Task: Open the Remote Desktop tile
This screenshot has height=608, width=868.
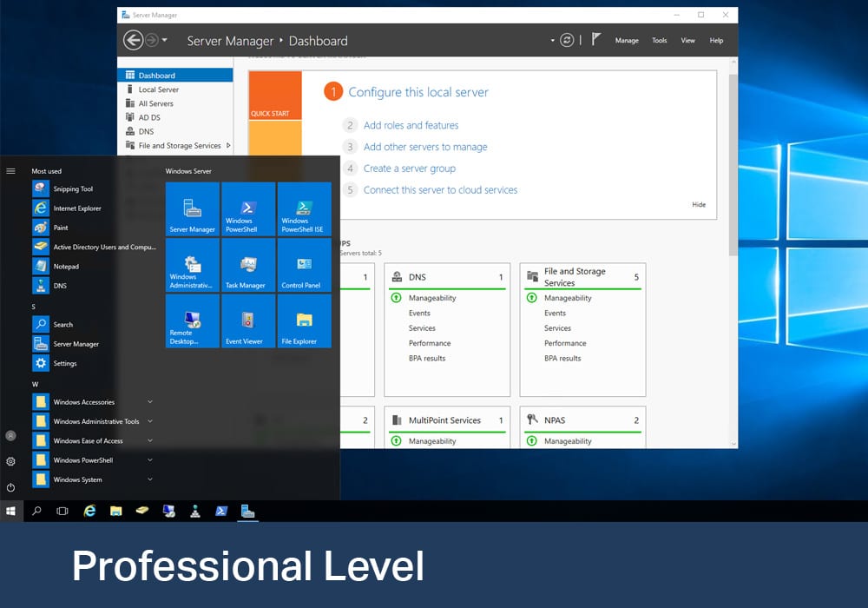Action: pyautogui.click(x=192, y=321)
